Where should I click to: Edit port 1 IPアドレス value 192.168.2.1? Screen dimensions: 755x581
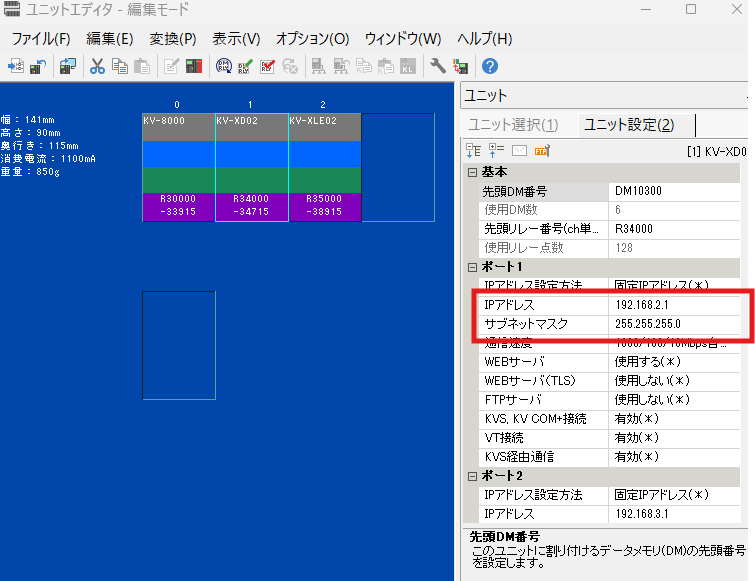[x=675, y=305]
